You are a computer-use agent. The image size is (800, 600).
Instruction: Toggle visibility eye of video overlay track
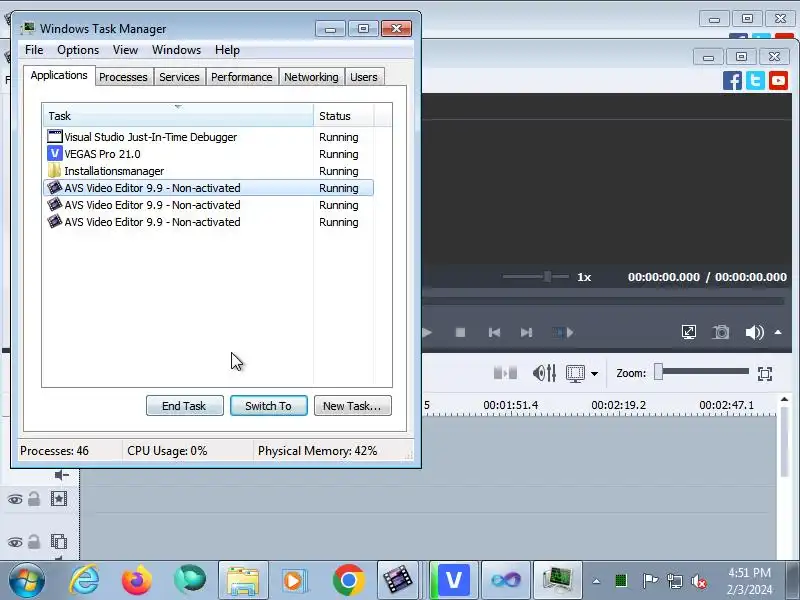(x=15, y=542)
